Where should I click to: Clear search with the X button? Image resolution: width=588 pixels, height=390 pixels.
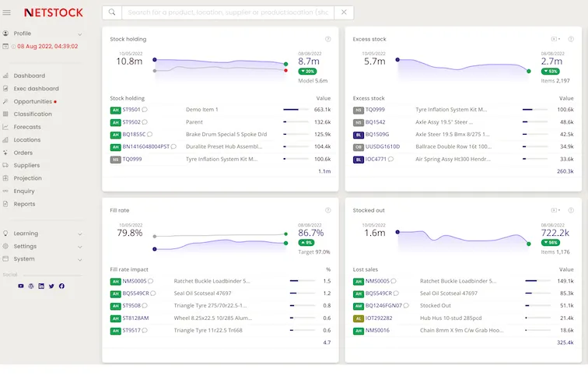pos(344,12)
